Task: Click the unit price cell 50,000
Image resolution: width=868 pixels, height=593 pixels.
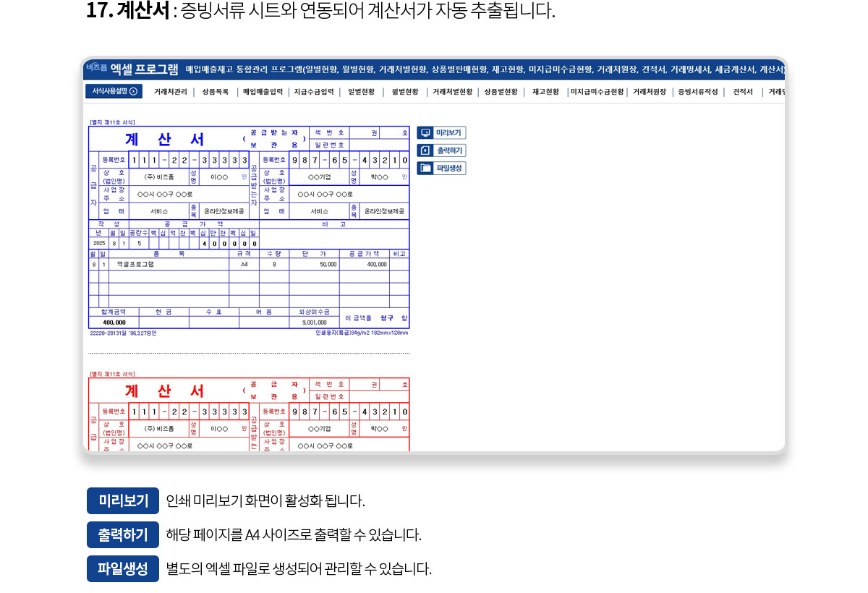Action: click(314, 265)
